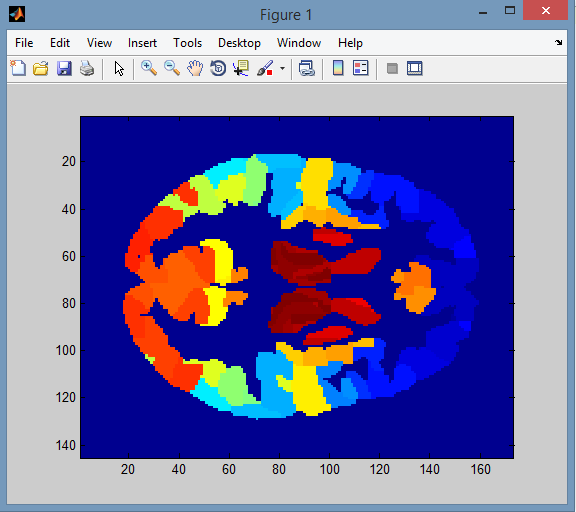
Task: Open file with the folder icon
Action: point(41,68)
